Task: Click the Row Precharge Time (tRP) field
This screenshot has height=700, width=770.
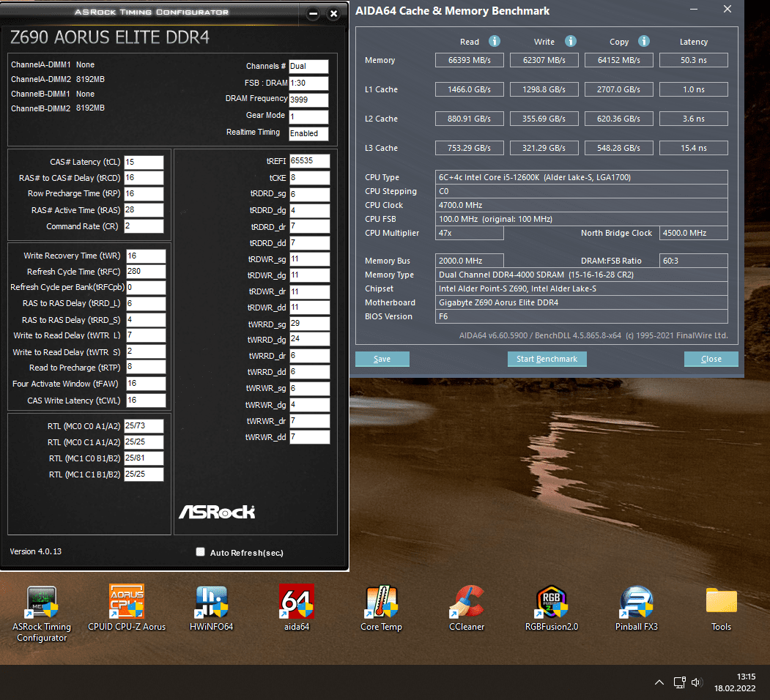Action: tap(144, 193)
